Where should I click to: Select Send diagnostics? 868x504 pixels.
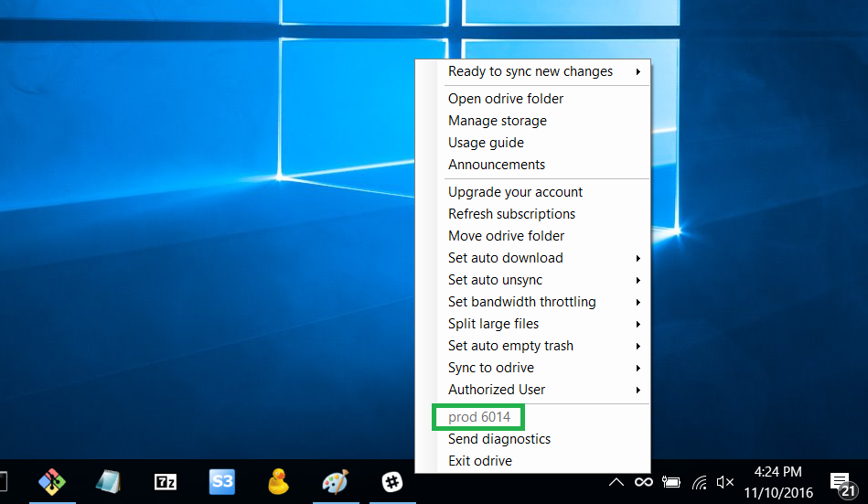coord(499,439)
